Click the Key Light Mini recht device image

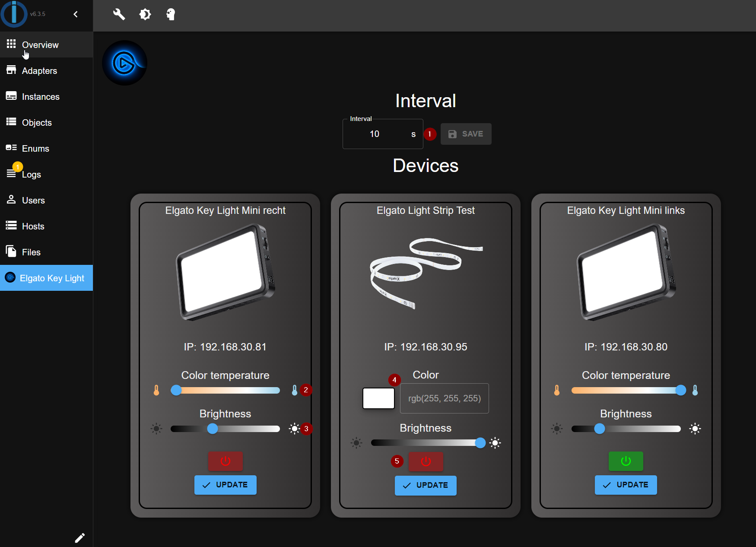(x=226, y=272)
